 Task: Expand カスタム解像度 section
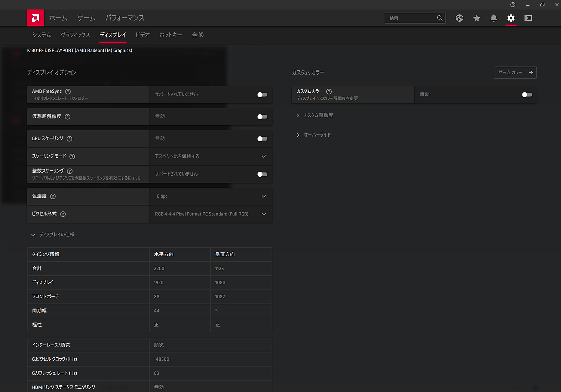tap(315, 115)
